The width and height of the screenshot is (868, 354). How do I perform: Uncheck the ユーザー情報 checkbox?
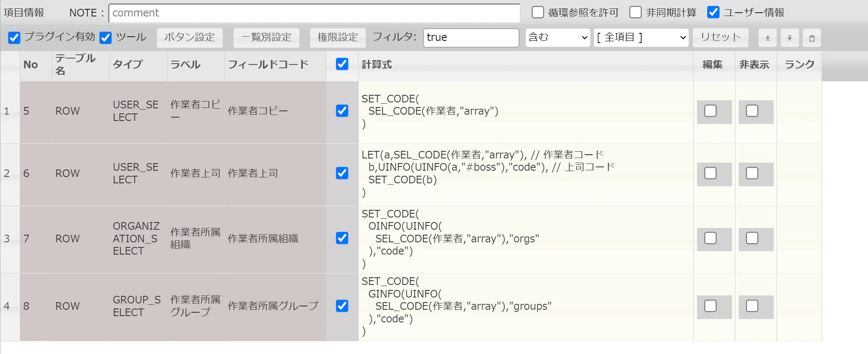click(x=713, y=12)
